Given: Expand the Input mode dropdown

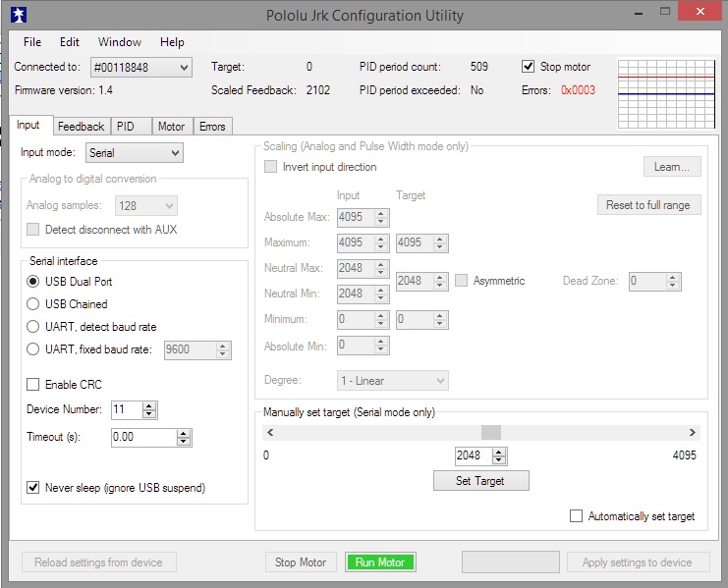Looking at the screenshot, I should [175, 153].
